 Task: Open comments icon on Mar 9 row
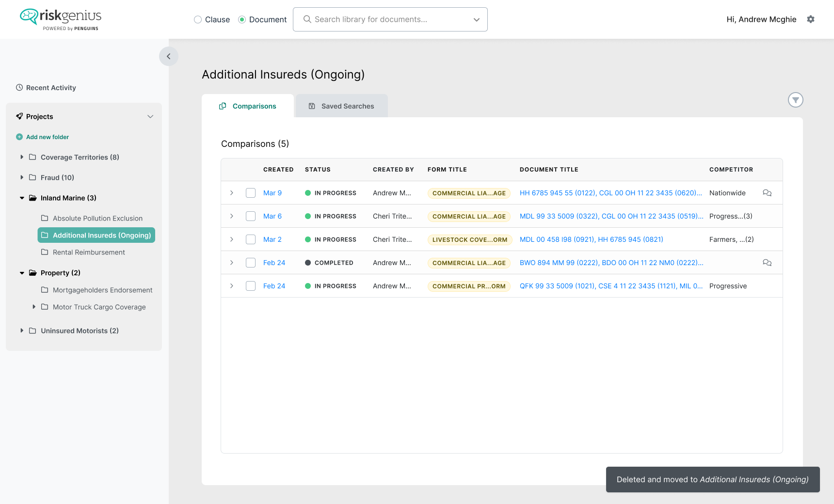click(767, 193)
